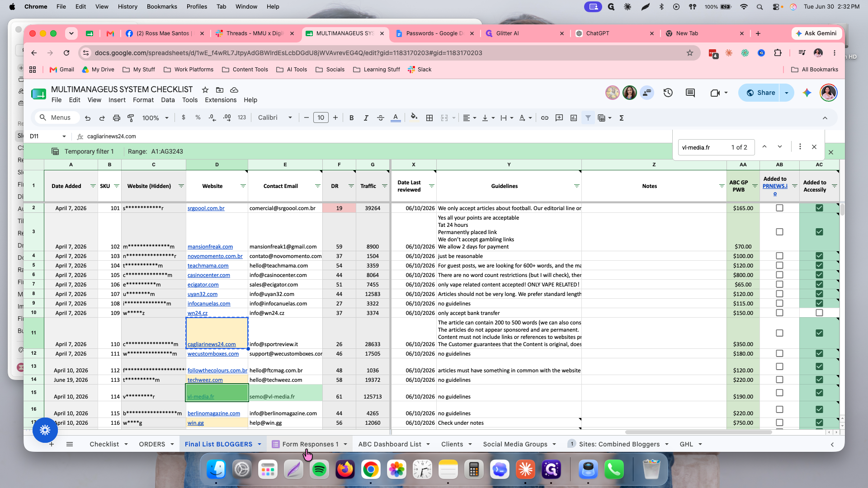
Task: Open the berlinomagazine.com link
Action: point(214,413)
